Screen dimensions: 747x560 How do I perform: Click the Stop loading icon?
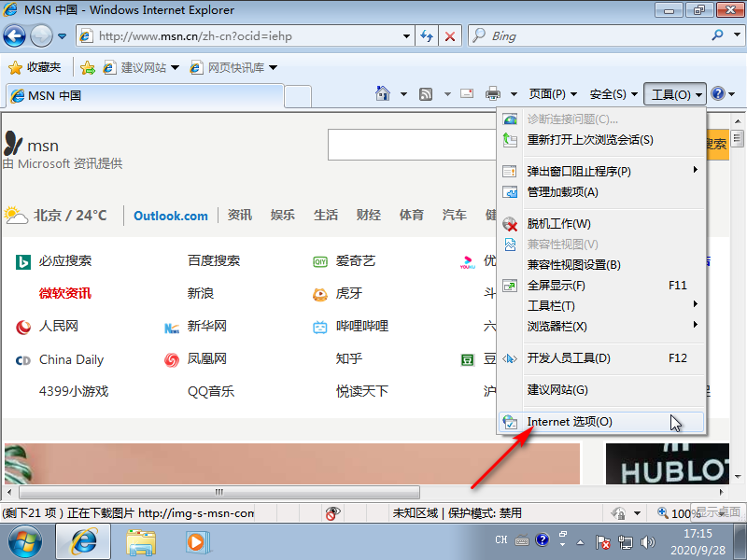tap(451, 35)
